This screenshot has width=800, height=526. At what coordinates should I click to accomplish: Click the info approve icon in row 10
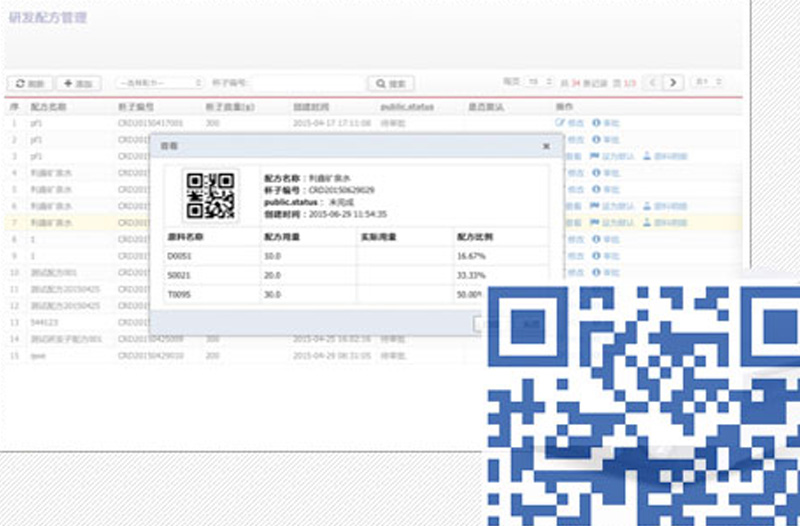[x=596, y=272]
